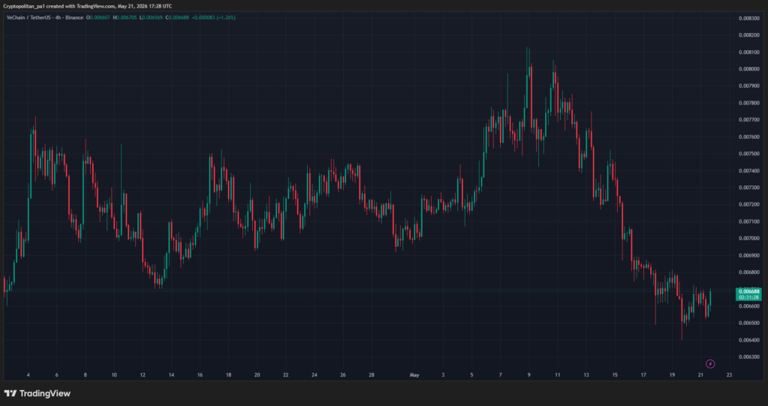Click price axis label 0.007400
The width and height of the screenshot is (768, 406).
tap(748, 170)
